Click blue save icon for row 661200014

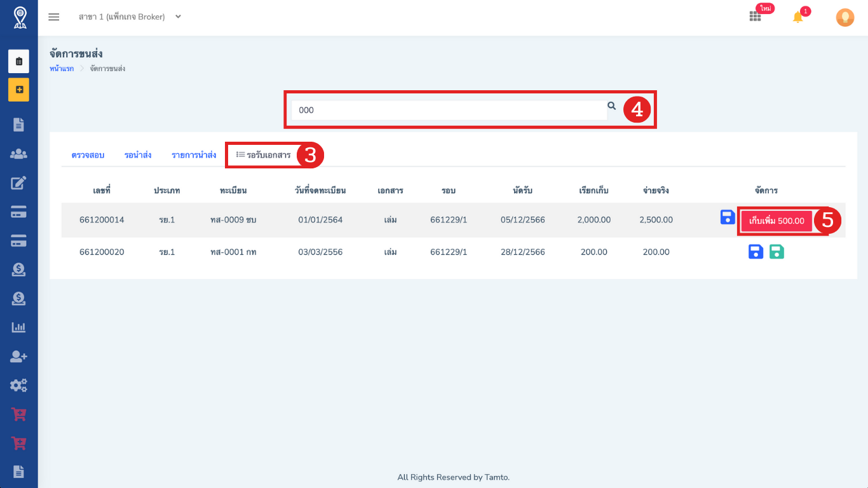[x=728, y=217]
